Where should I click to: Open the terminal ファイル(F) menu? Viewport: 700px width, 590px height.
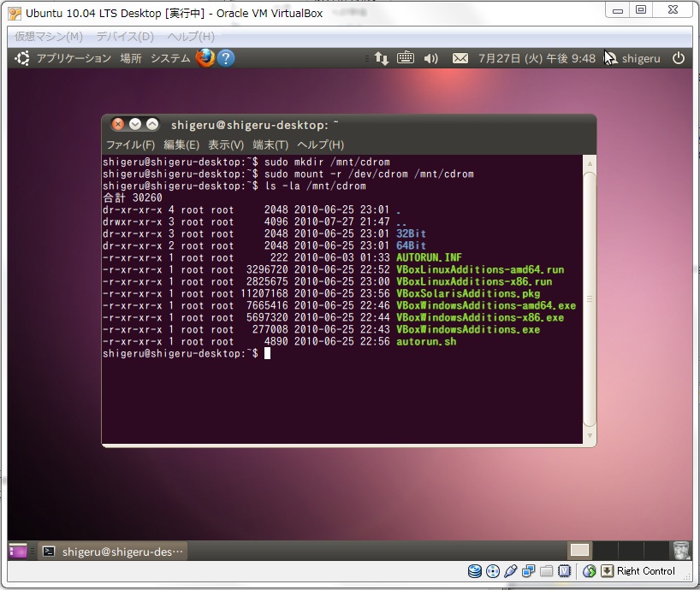click(x=130, y=145)
